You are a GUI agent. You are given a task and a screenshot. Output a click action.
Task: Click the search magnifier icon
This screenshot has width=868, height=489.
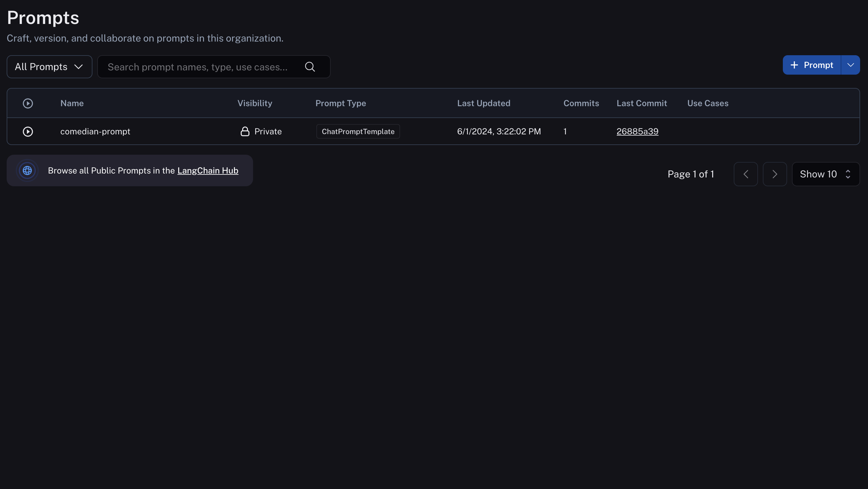(x=310, y=67)
